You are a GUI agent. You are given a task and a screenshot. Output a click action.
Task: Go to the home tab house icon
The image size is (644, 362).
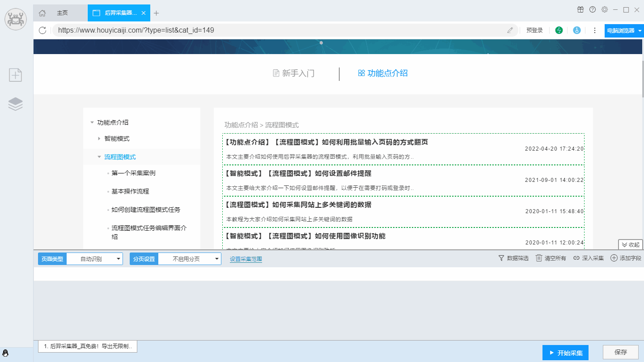tap(42, 13)
